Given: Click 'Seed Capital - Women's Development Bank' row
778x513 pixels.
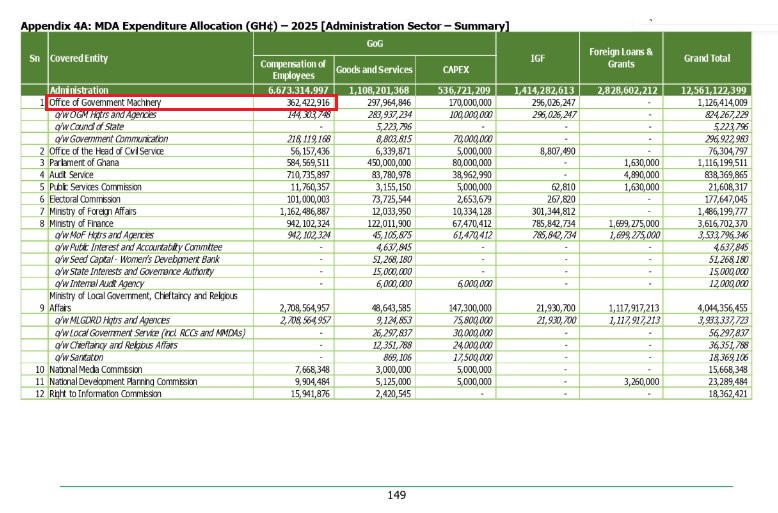Looking at the screenshot, I should (137, 259).
